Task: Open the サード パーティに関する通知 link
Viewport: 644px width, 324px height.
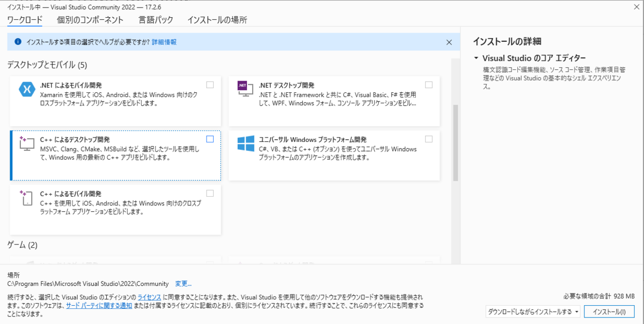Action: point(99,306)
